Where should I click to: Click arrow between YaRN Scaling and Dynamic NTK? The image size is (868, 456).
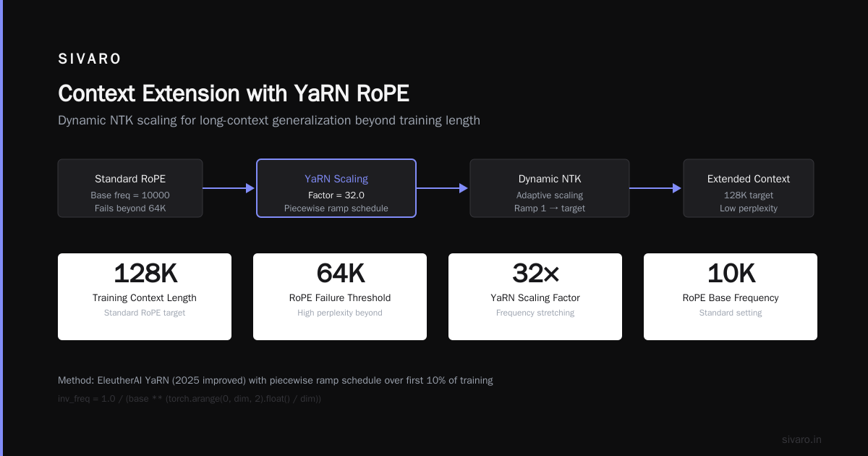(443, 188)
